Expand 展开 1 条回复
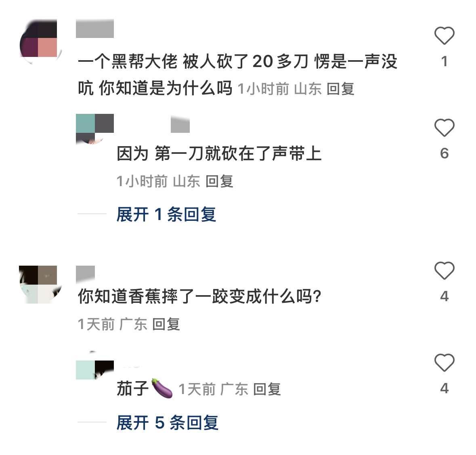 [166, 214]
